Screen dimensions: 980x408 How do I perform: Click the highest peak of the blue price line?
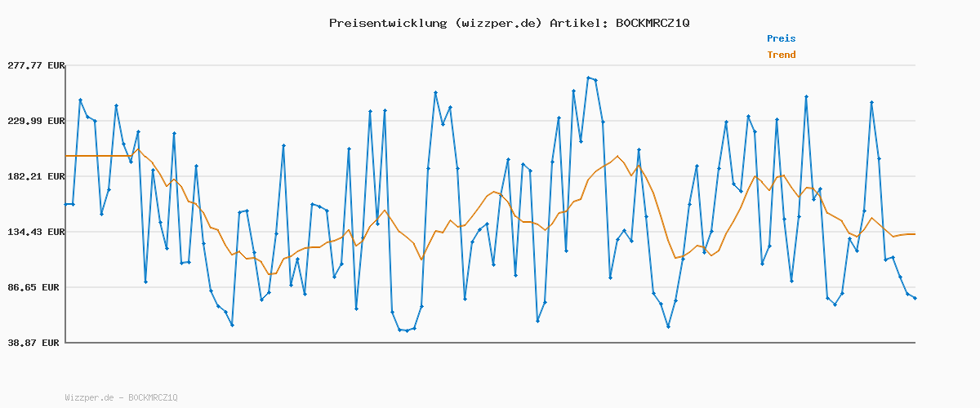(589, 78)
